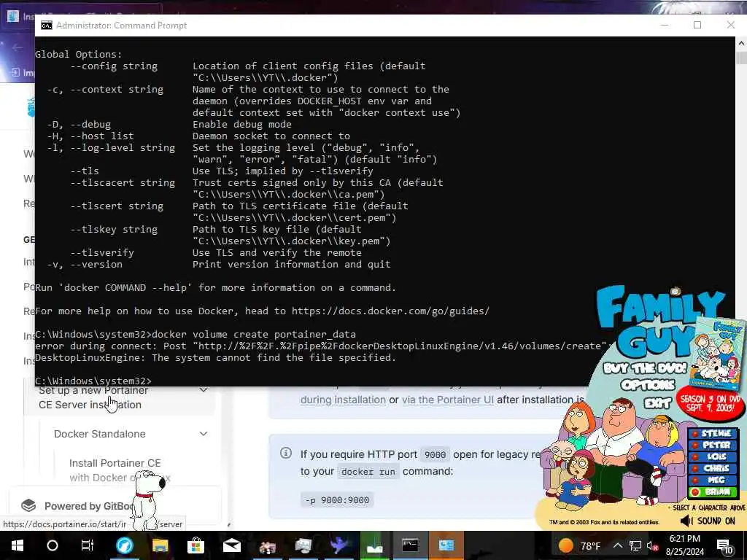Screen dimensions: 747x560
Task: Click the Command Prompt title bar icon
Action: (x=46, y=26)
